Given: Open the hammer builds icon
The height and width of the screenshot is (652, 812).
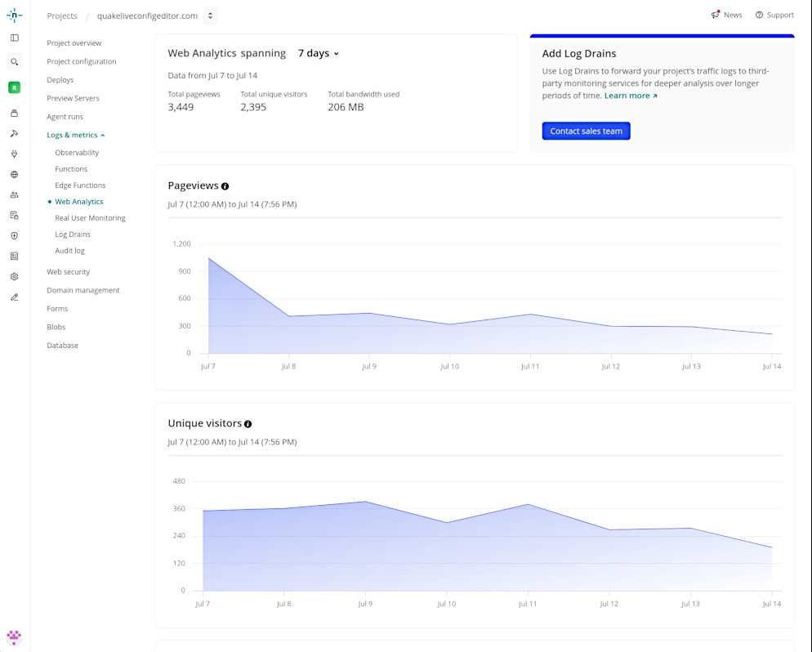Looking at the screenshot, I should [15, 134].
